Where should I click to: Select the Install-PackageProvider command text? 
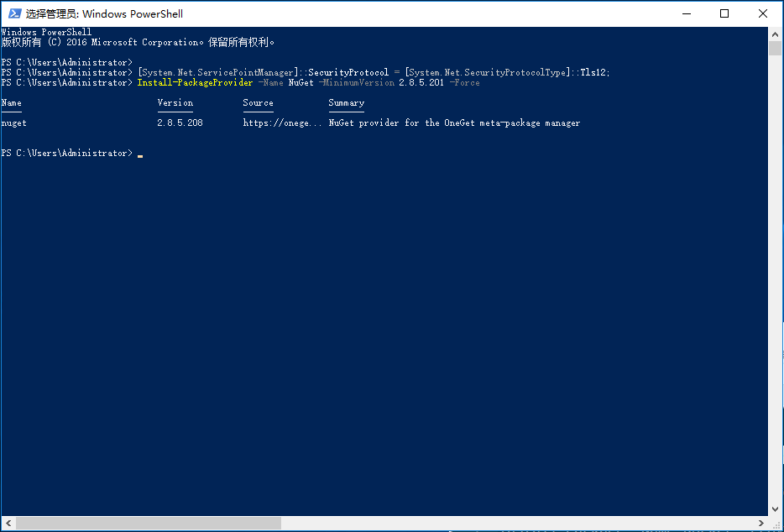(x=195, y=82)
